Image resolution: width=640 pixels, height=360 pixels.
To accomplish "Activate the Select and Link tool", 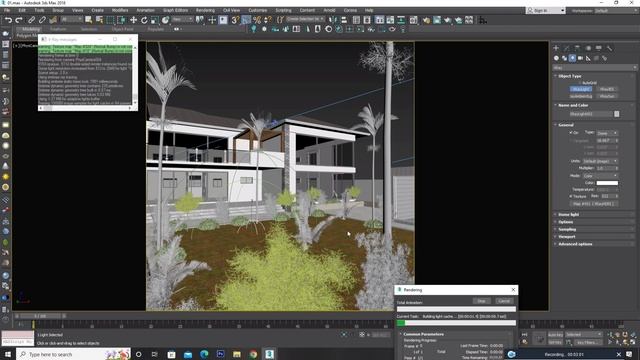I will click(31, 20).
